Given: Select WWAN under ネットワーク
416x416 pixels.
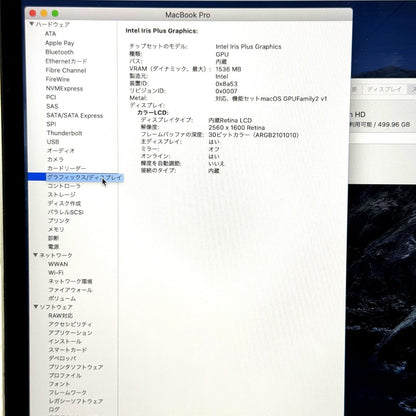Looking at the screenshot, I should 58,264.
